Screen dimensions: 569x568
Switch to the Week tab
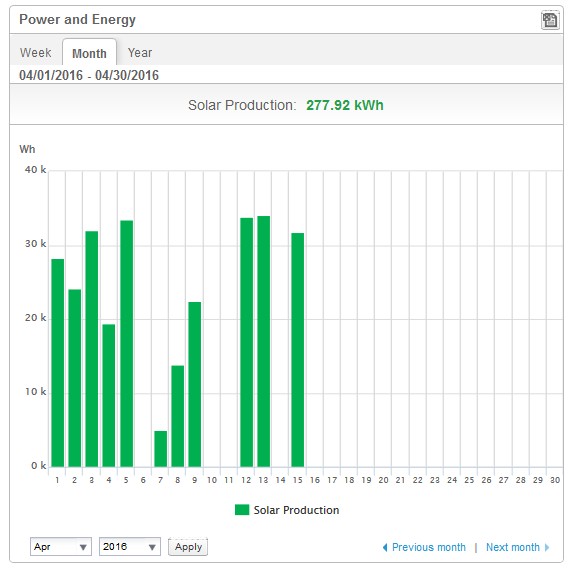[x=36, y=53]
